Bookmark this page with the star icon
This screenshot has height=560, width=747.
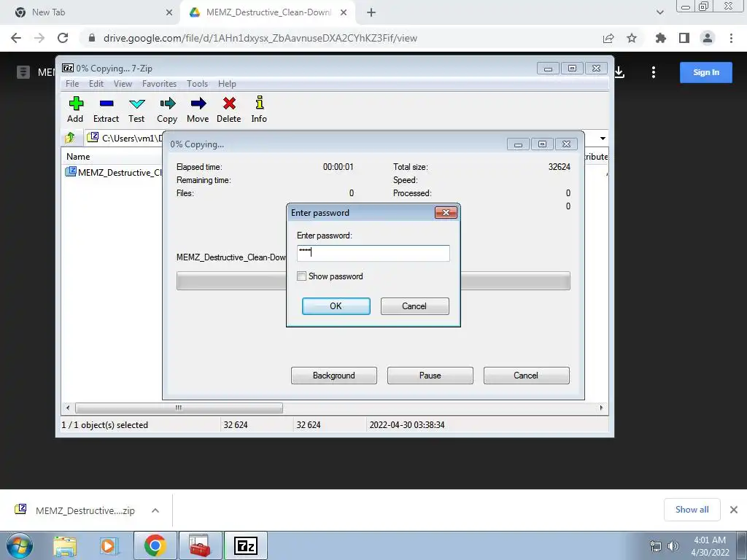632,38
